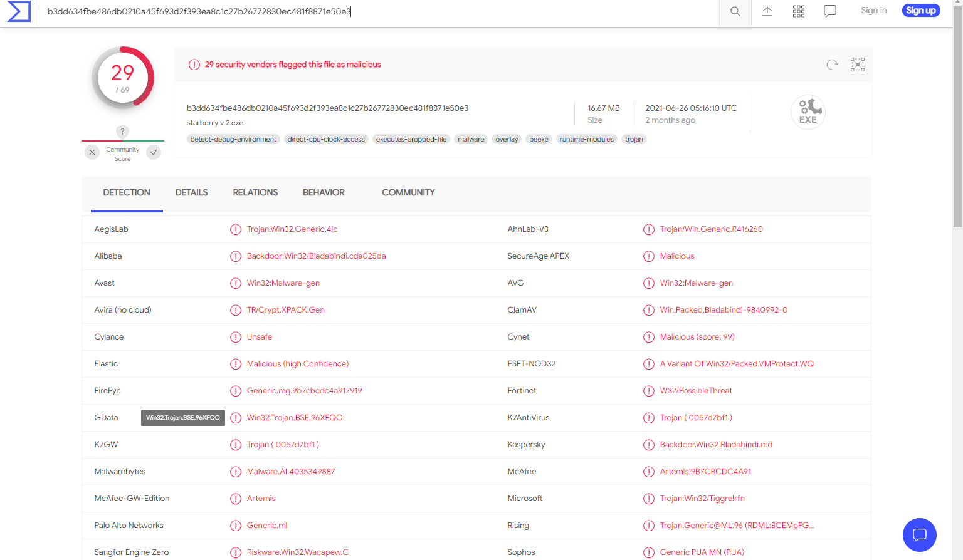The image size is (963, 560).
Task: Open the COMMUNITY tab
Action: click(x=409, y=193)
